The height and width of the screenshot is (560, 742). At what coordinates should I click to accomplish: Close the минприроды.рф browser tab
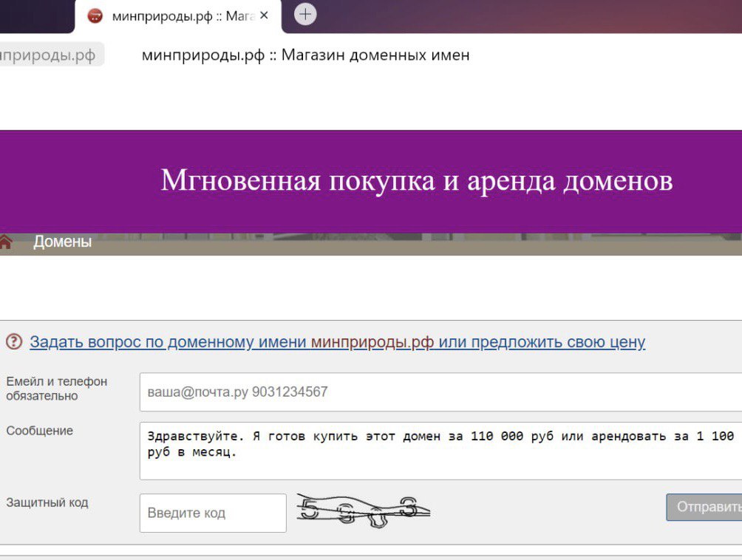(265, 16)
